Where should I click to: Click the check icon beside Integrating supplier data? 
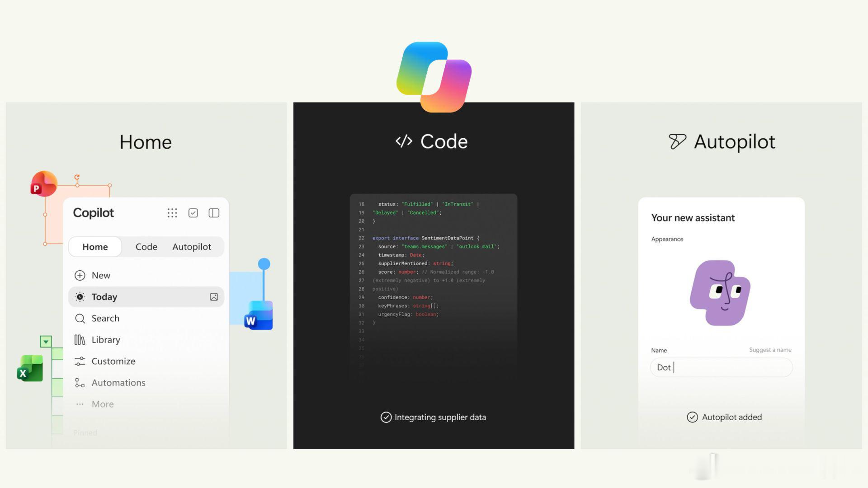386,417
